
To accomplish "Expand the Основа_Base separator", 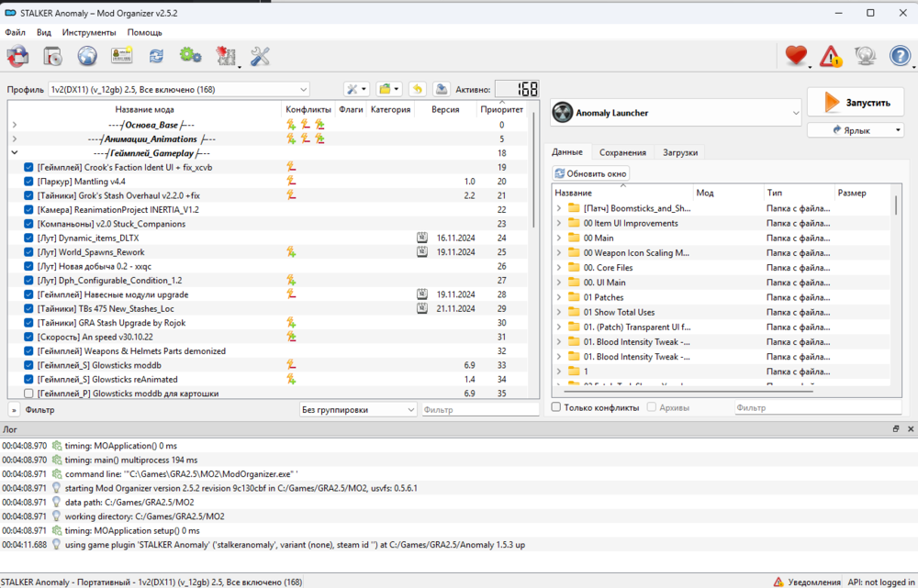I will 15,125.
